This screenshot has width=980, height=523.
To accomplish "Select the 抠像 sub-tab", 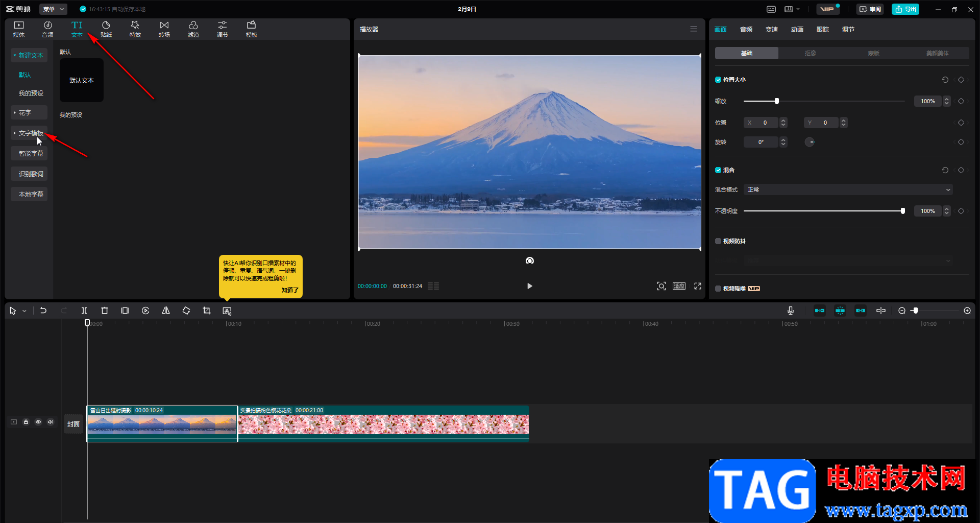I will point(811,53).
